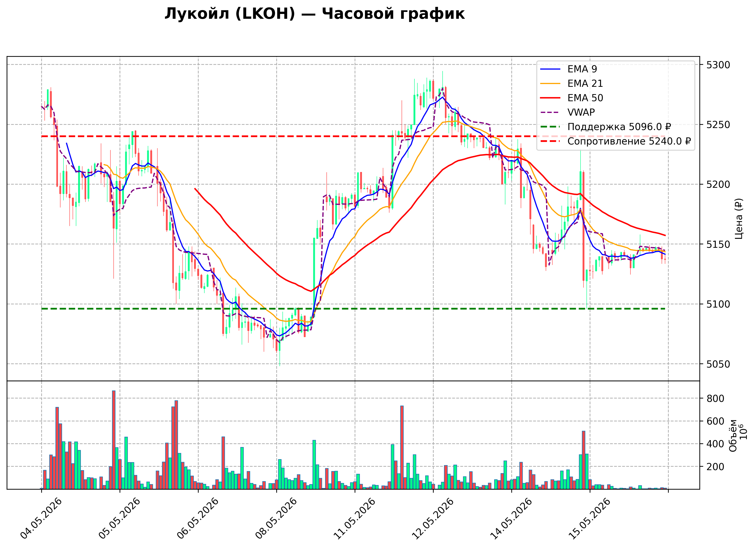
Task: Click the "VWAP" legend label
Action: [x=581, y=112]
